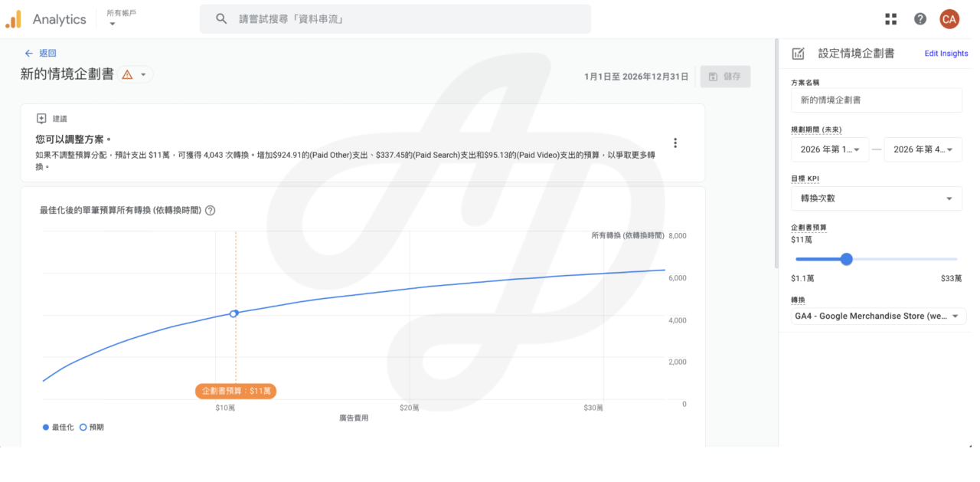Open the planning period end quarter dropdown
The image size is (980, 482).
coord(923,149)
